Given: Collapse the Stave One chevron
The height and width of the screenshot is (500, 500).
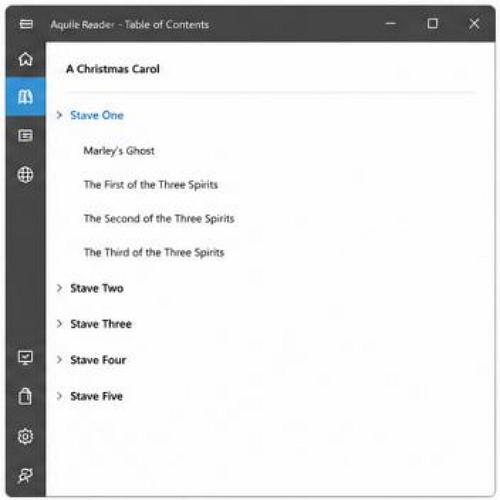Looking at the screenshot, I should [59, 115].
